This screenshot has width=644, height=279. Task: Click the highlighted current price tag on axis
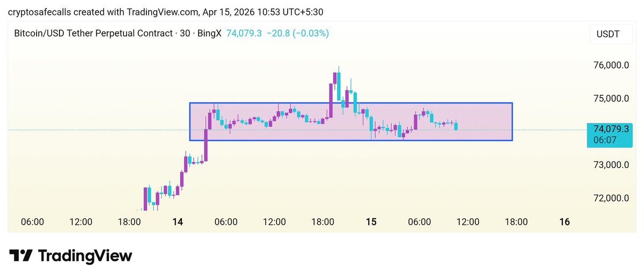(x=611, y=129)
